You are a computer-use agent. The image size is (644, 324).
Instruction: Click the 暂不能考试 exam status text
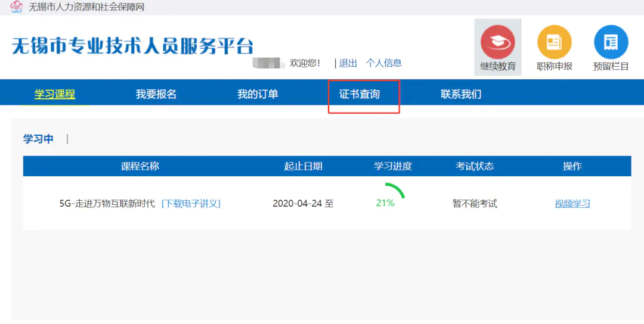coord(475,203)
